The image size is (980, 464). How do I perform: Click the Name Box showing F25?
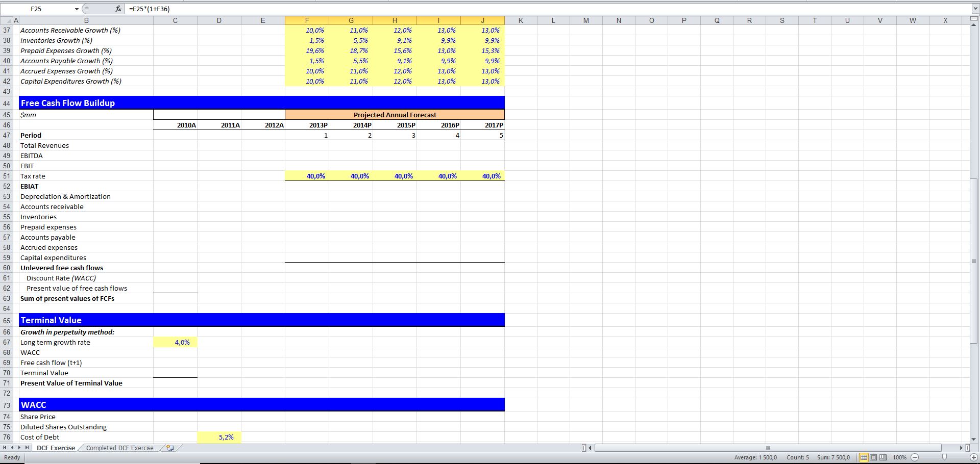(36, 9)
